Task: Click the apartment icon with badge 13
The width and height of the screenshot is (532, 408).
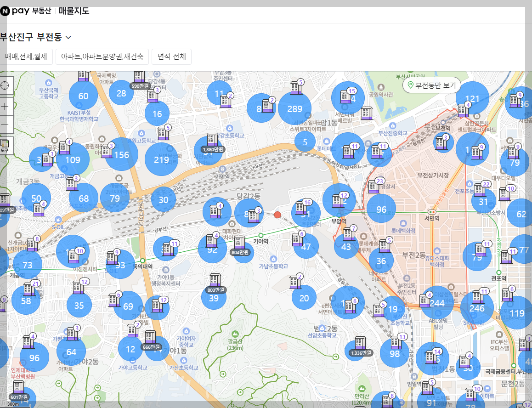Action: (396, 341)
